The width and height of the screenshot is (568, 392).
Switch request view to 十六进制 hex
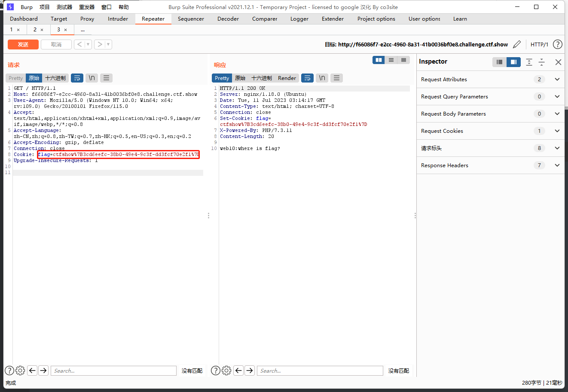[x=55, y=78]
